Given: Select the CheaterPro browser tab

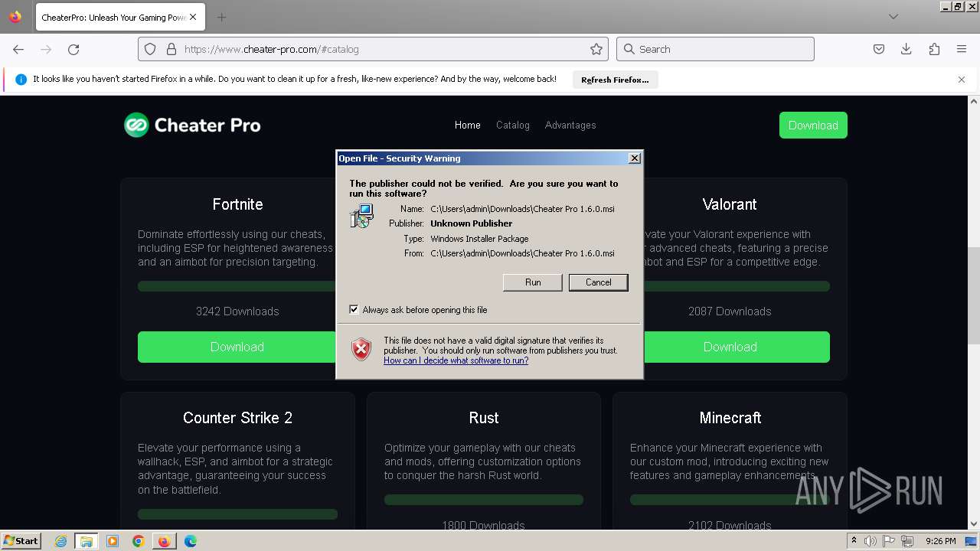Looking at the screenshot, I should pyautogui.click(x=119, y=17).
